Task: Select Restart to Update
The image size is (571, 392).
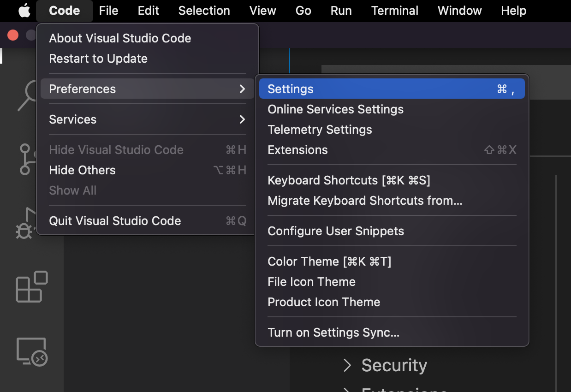Action: (x=98, y=59)
